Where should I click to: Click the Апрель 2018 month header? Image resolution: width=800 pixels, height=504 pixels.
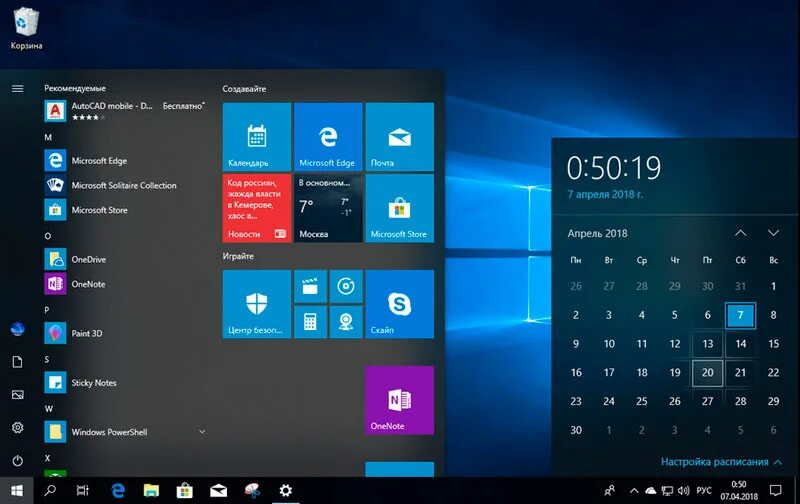[597, 233]
